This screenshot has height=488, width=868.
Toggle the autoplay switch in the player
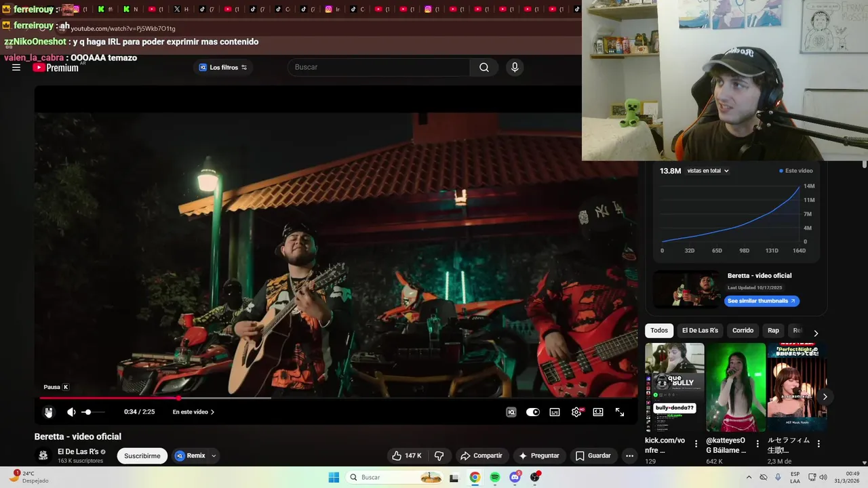click(533, 411)
